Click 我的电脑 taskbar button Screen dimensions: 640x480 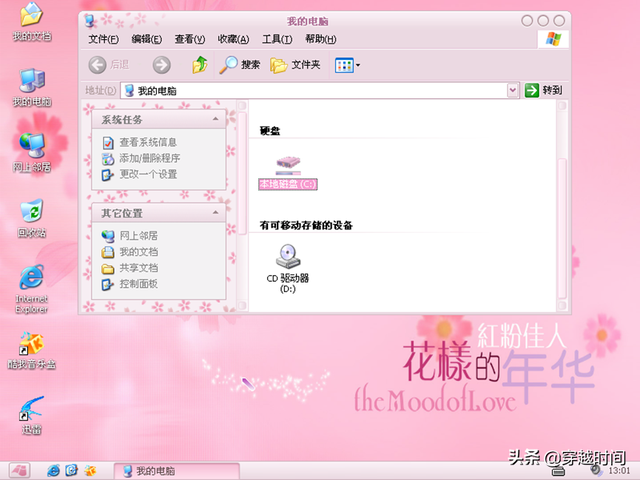tap(176, 471)
